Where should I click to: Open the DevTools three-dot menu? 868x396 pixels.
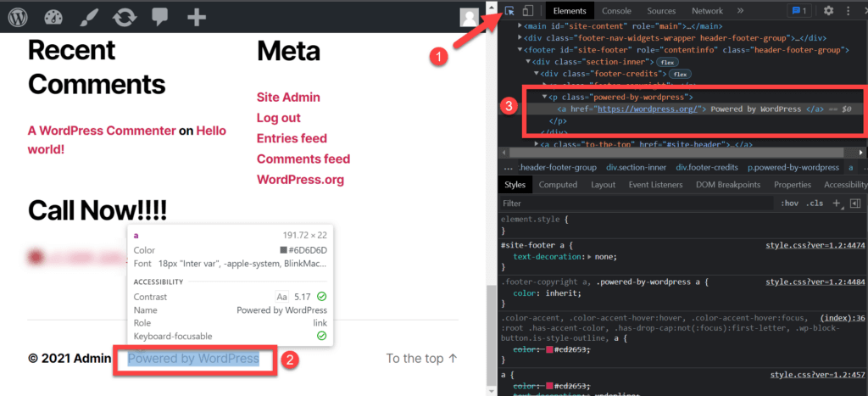pyautogui.click(x=848, y=10)
